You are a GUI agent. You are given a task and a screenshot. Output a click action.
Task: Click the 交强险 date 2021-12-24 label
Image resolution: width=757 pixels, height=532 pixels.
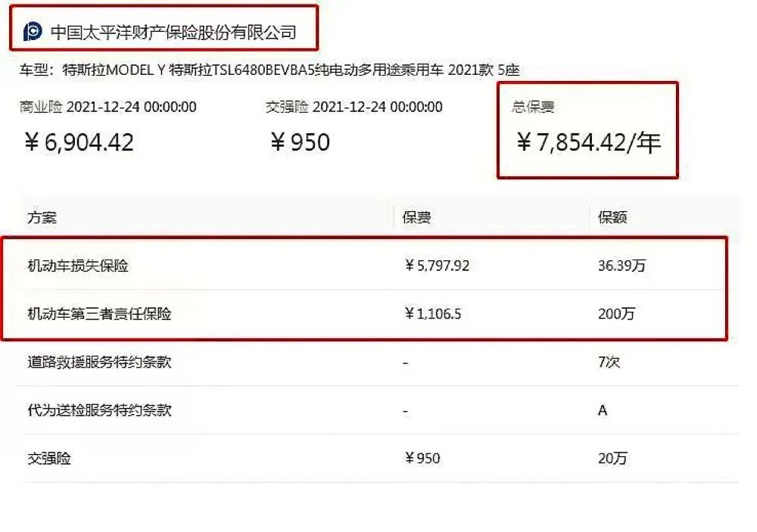point(354,107)
